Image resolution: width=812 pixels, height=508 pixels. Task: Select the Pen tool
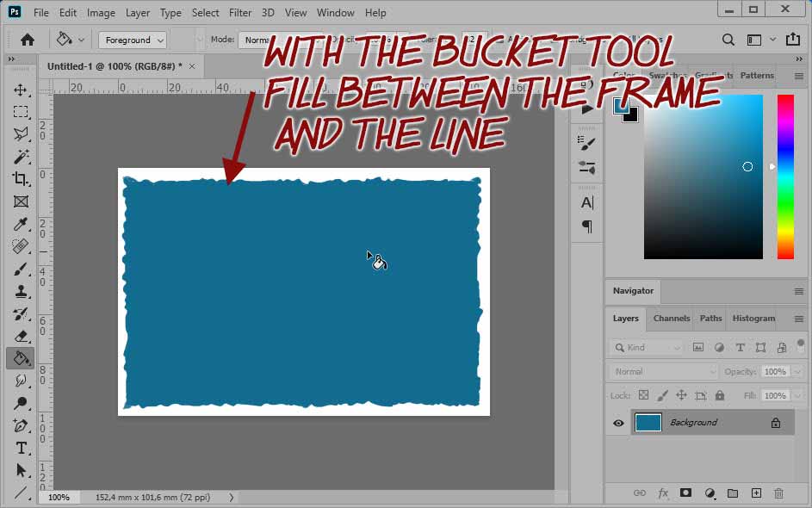[21, 425]
